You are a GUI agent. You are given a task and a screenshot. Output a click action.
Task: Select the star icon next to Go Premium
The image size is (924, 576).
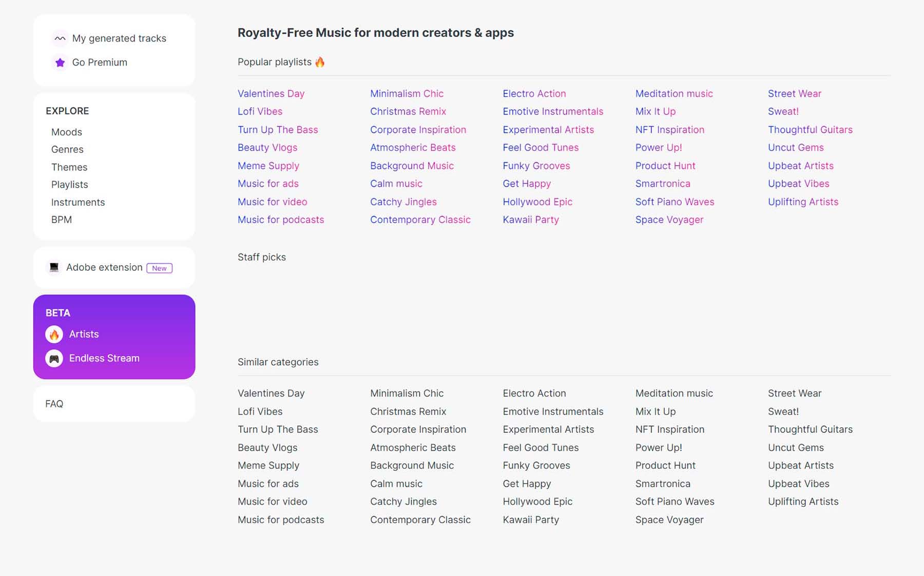[60, 62]
